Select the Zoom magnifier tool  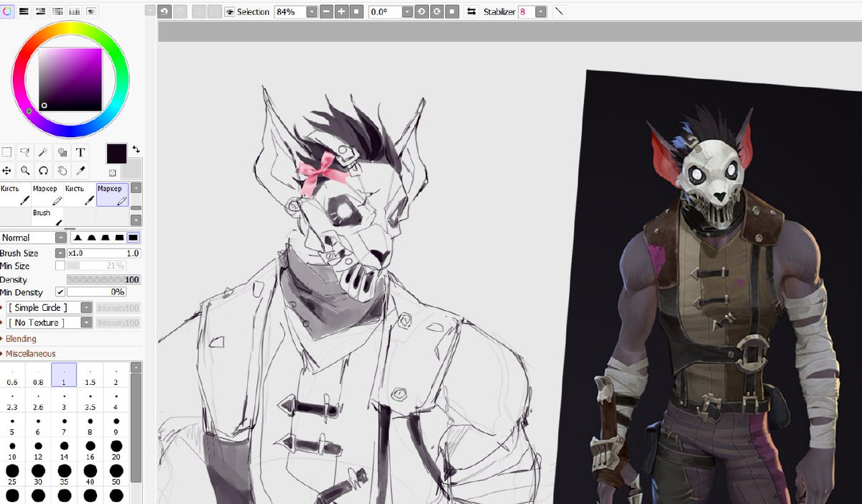coord(25,171)
